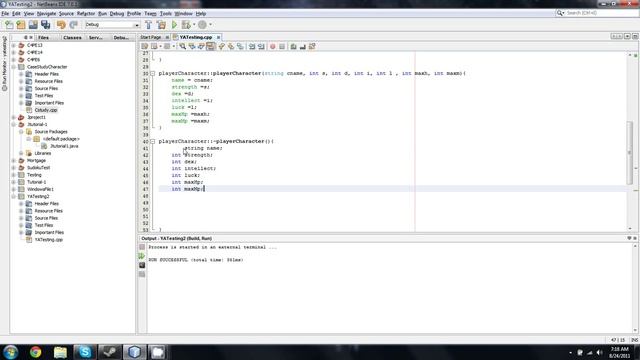Collapse code fold at line 40

[153, 141]
